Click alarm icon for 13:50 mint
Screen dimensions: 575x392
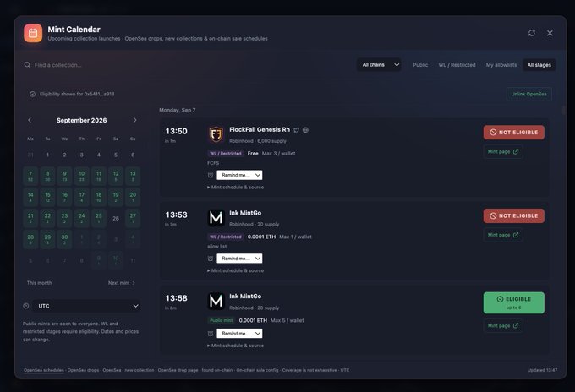pyautogui.click(x=211, y=175)
